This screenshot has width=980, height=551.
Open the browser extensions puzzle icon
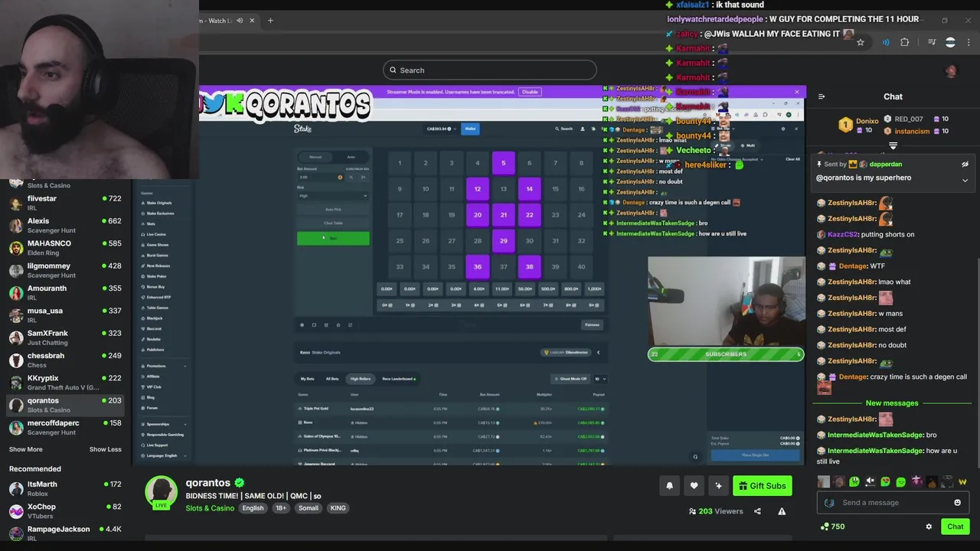click(x=905, y=42)
